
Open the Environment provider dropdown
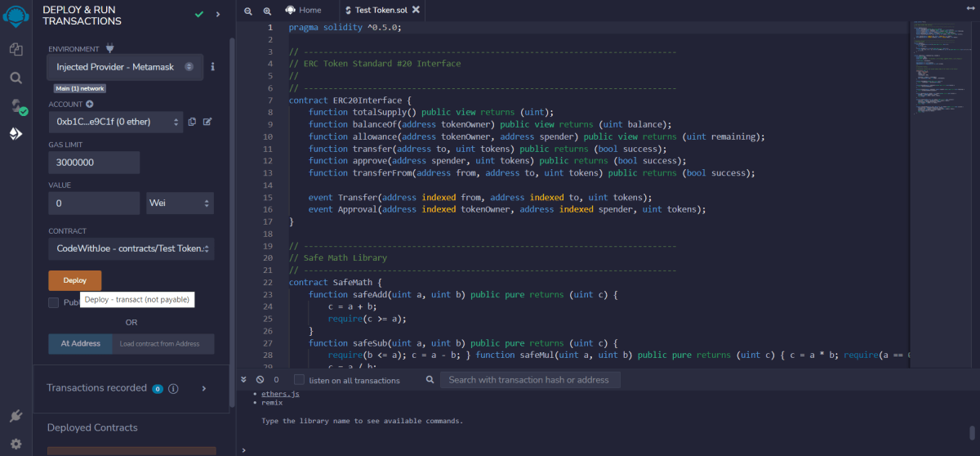(x=125, y=67)
